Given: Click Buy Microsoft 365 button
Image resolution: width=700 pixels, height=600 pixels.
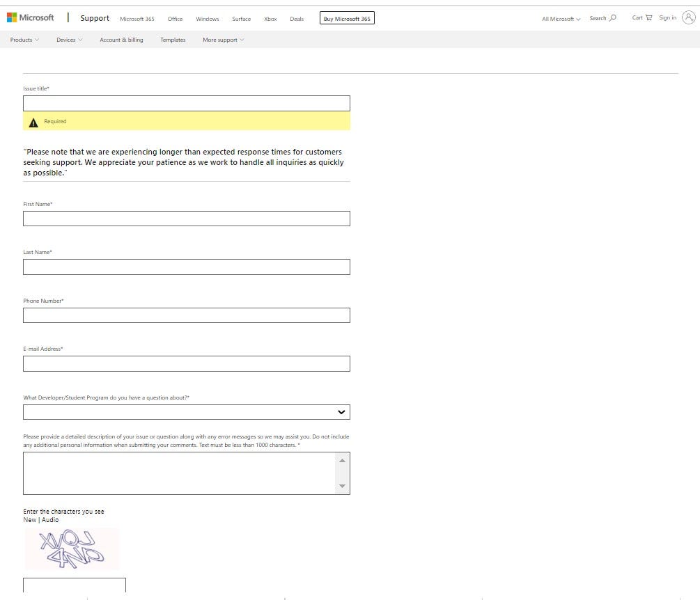Looking at the screenshot, I should (x=347, y=18).
